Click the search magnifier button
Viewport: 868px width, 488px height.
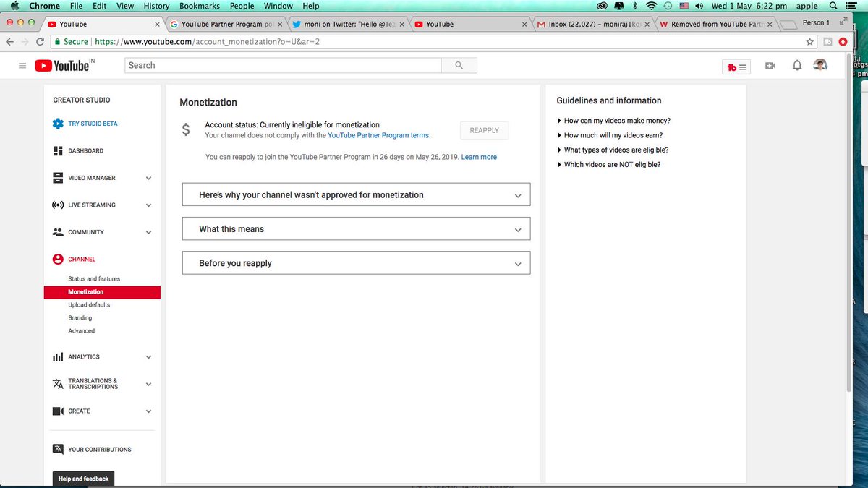(x=459, y=65)
